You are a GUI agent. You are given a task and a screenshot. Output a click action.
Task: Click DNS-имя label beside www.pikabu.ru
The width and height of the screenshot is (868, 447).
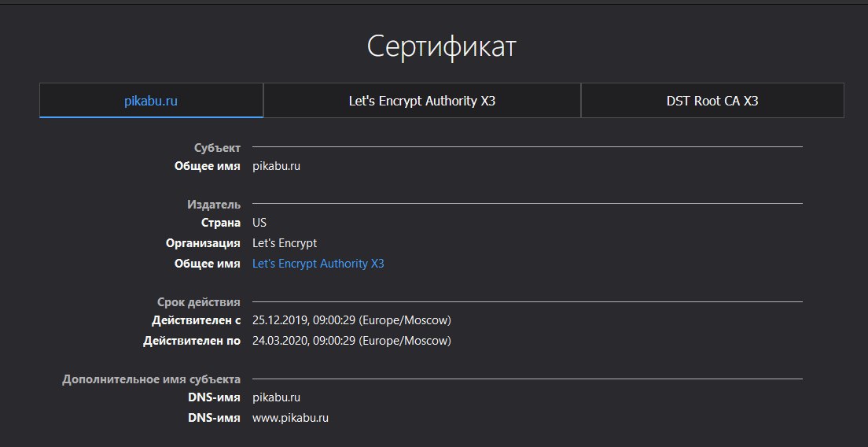pos(214,418)
